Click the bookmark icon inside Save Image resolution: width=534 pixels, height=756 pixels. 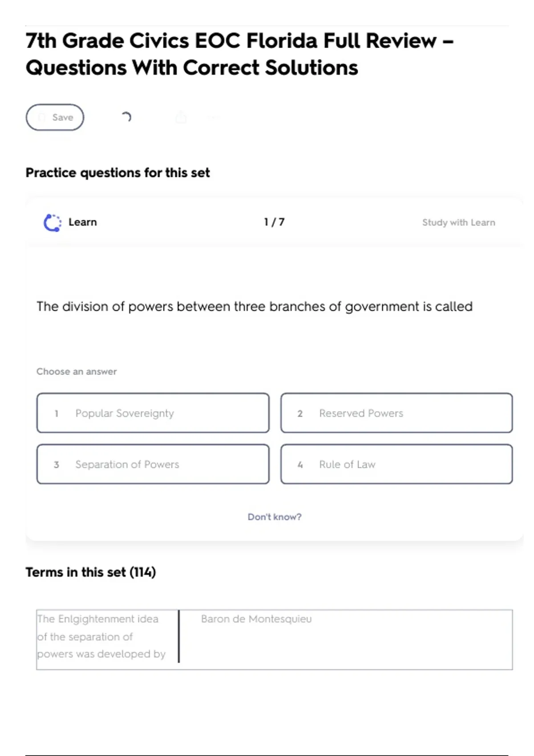pyautogui.click(x=42, y=117)
